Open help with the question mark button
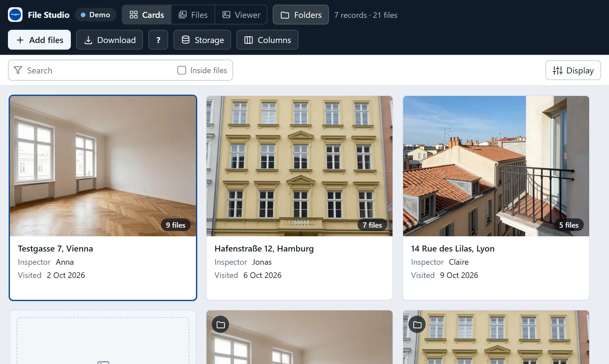Screen dimensions: 609x364 coord(158,40)
